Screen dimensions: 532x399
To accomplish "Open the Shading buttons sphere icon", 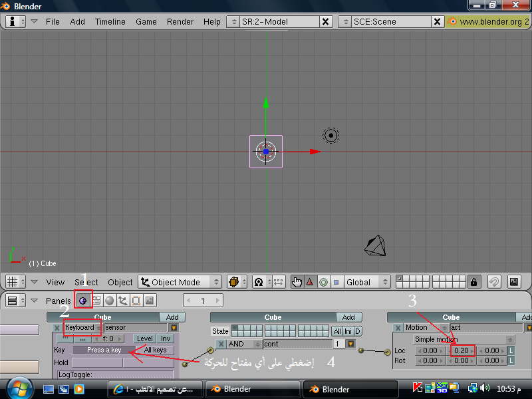I will point(110,301).
